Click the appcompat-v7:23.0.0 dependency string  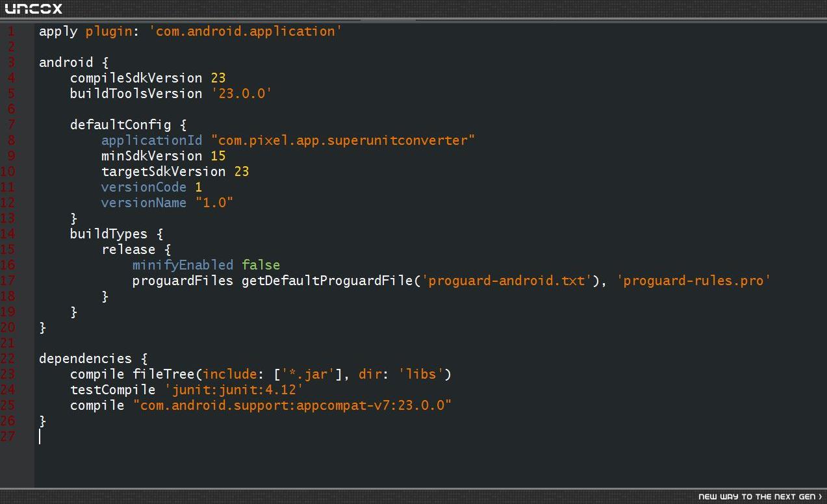tap(292, 405)
